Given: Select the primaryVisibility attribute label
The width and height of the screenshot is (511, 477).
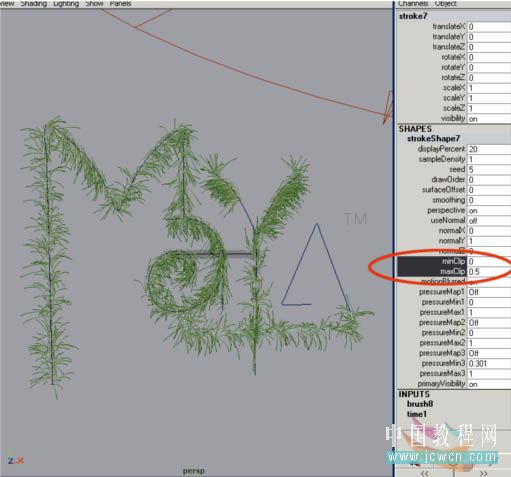Looking at the screenshot, I should coord(441,384).
